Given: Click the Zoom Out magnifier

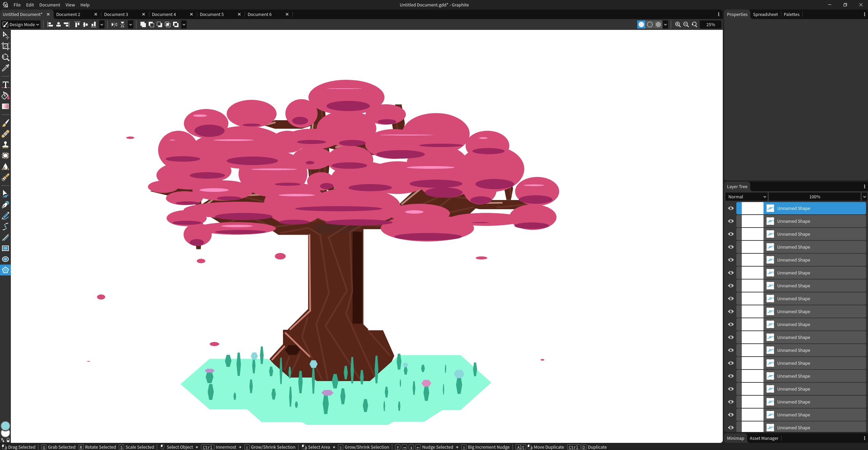Looking at the screenshot, I should point(686,24).
